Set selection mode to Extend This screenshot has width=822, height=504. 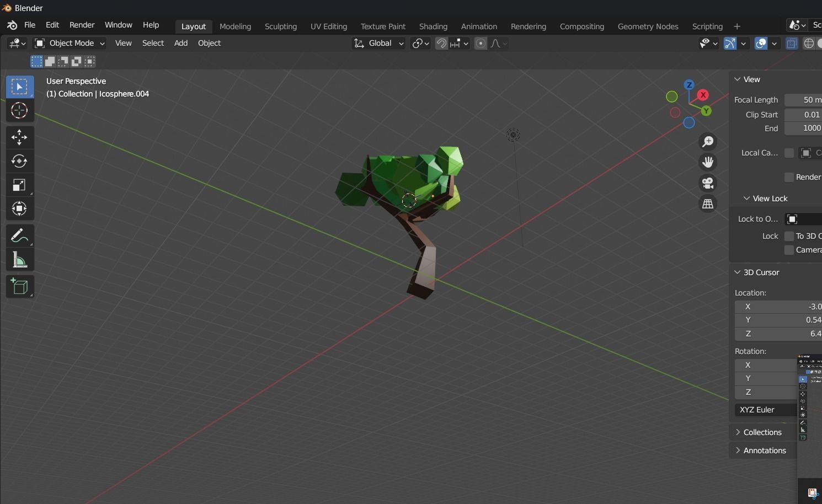coord(50,61)
